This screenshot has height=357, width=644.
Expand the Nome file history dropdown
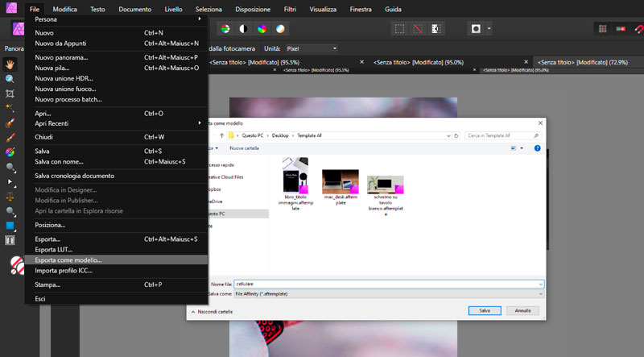(540, 284)
